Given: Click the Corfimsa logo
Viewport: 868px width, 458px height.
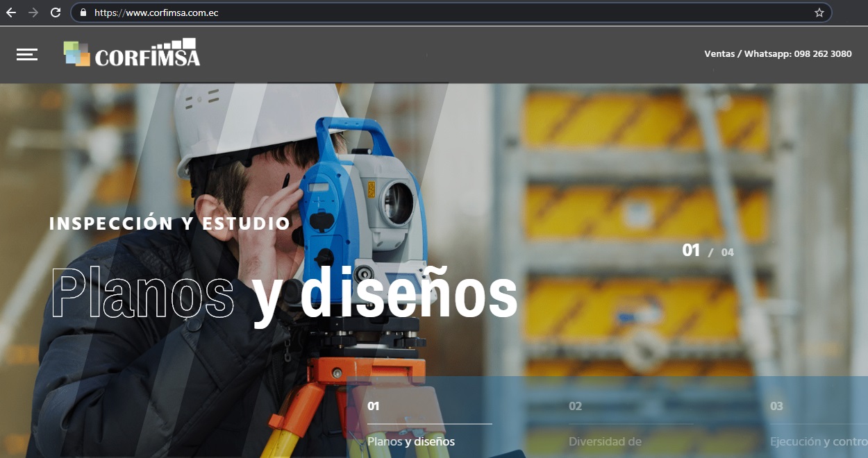Looking at the screenshot, I should (x=132, y=53).
